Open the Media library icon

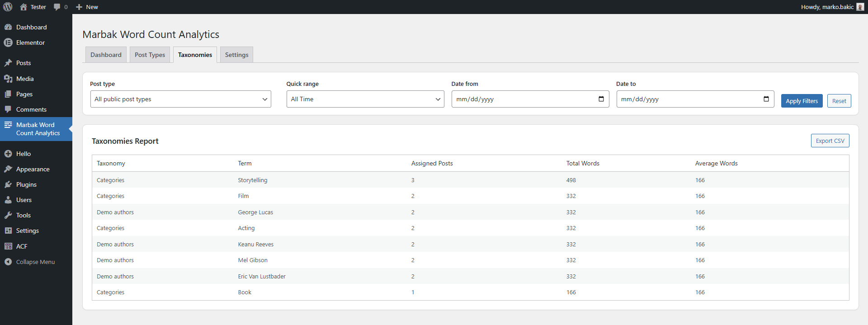(x=8, y=79)
